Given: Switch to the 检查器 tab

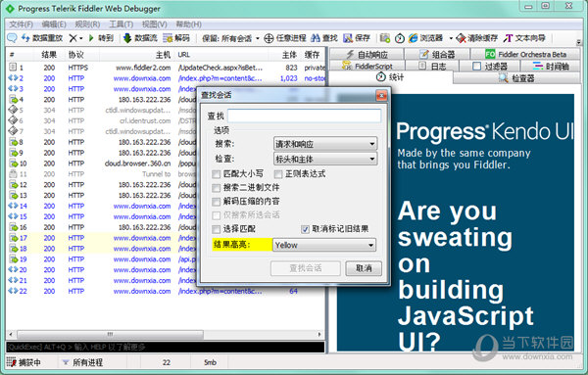Looking at the screenshot, I should click(516, 78).
